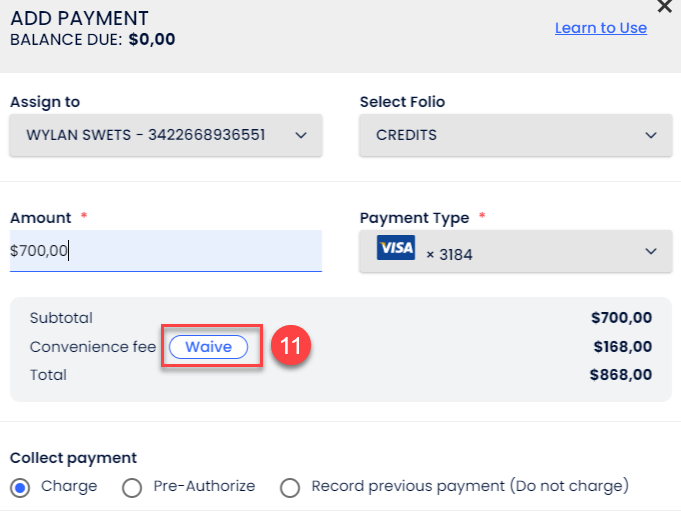
Task: Click the Waive convenience fee button
Action: click(x=208, y=347)
